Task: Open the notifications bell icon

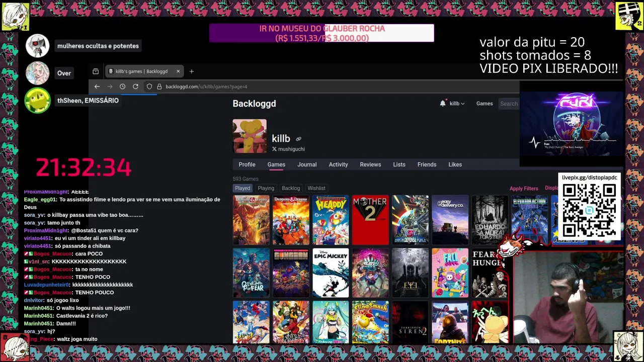Action: click(443, 104)
